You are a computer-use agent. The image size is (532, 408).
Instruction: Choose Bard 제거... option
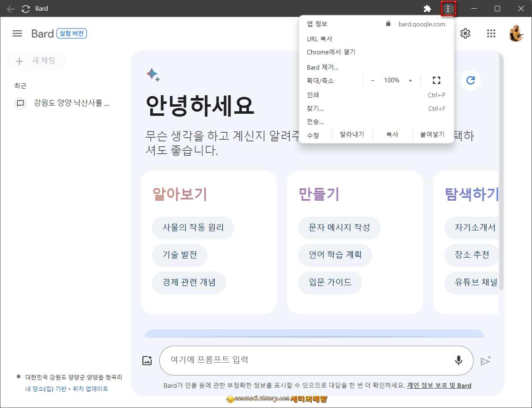[x=376, y=67]
